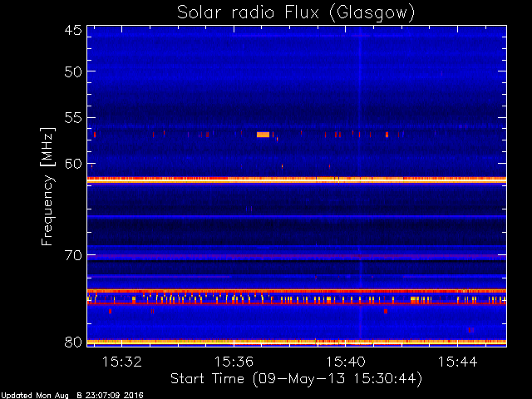The height and width of the screenshot is (399, 532).
Task: Click the 'Solar radio Flux (Glasgow)' title
Action: (x=296, y=13)
